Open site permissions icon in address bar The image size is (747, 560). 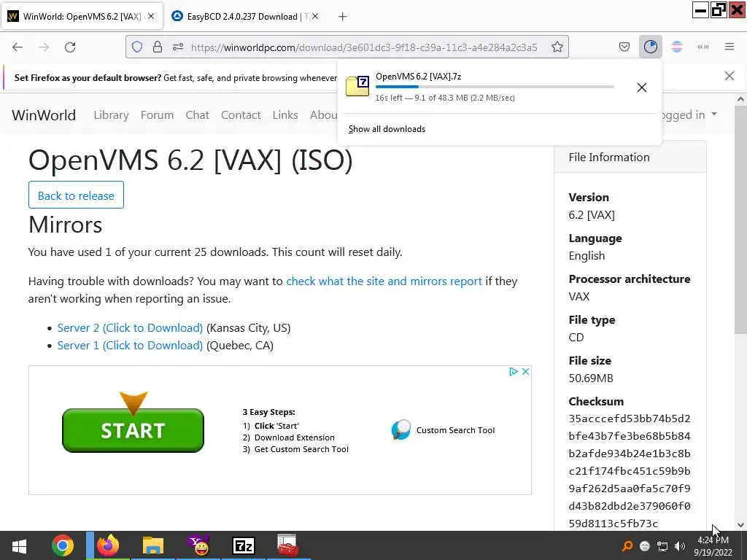178,47
